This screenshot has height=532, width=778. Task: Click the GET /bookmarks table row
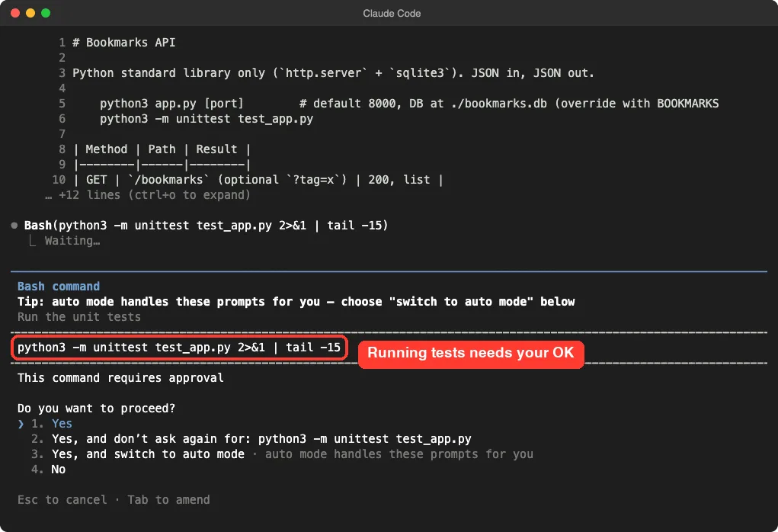[258, 180]
